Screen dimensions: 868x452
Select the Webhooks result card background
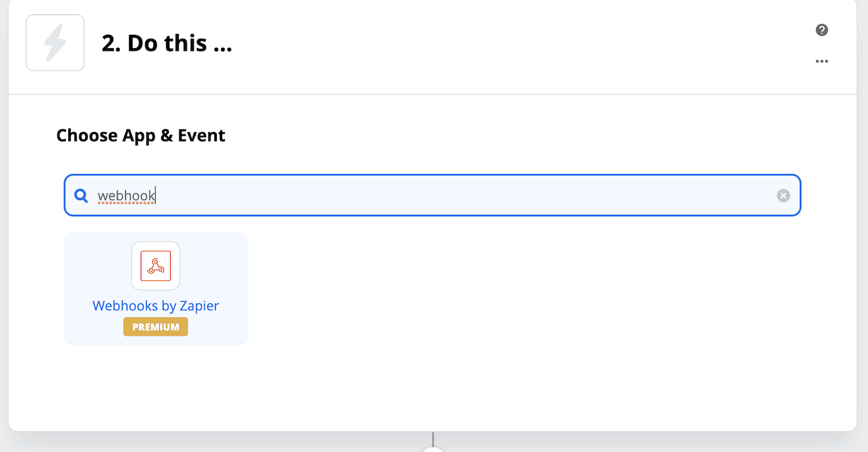click(156, 288)
